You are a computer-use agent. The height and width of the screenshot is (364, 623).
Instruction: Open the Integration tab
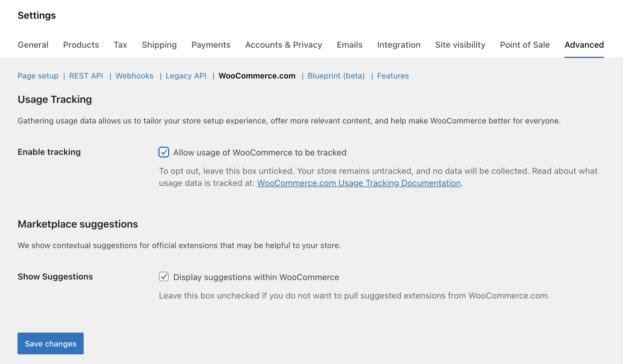pyautogui.click(x=399, y=45)
